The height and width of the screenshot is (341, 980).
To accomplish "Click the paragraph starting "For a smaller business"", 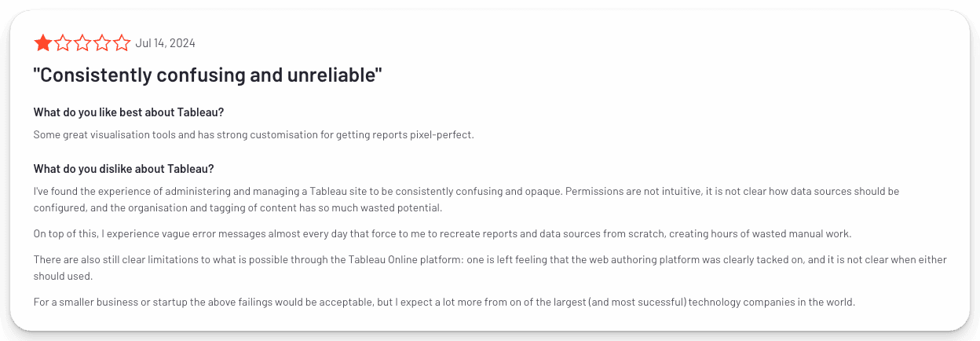I will click(443, 302).
